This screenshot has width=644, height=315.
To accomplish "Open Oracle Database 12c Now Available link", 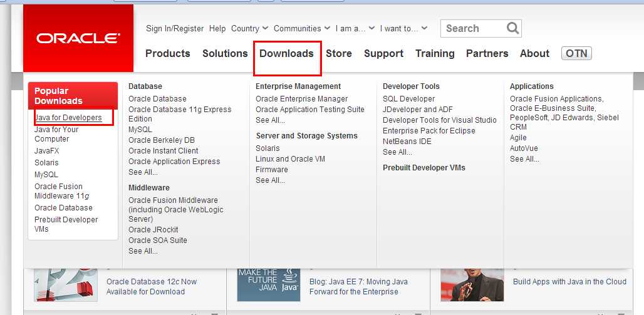I will tap(152, 287).
